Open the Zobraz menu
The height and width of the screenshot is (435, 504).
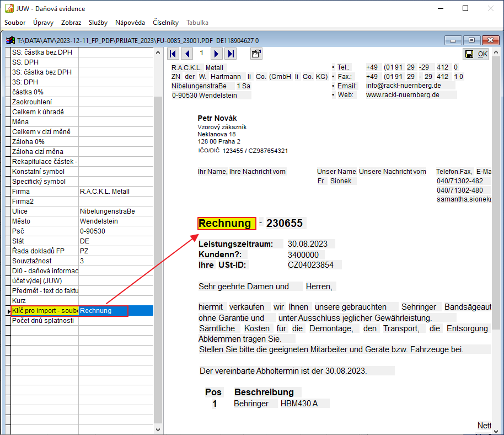click(x=71, y=23)
